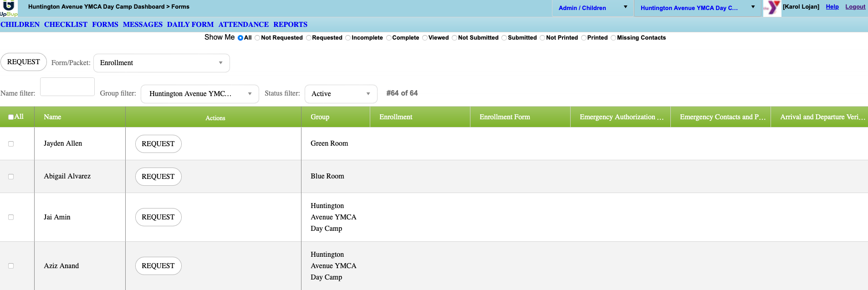The image size is (868, 290).
Task: Select the Not Requested radio button
Action: 257,38
